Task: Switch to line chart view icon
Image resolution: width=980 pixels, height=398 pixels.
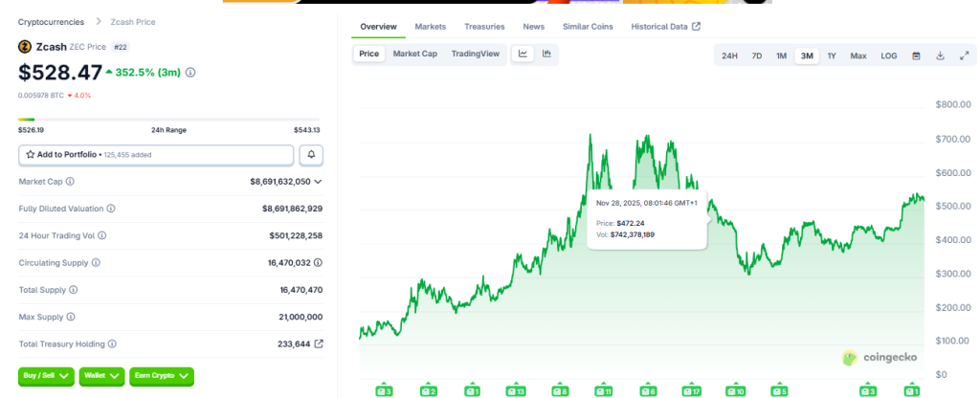Action: pos(523,55)
